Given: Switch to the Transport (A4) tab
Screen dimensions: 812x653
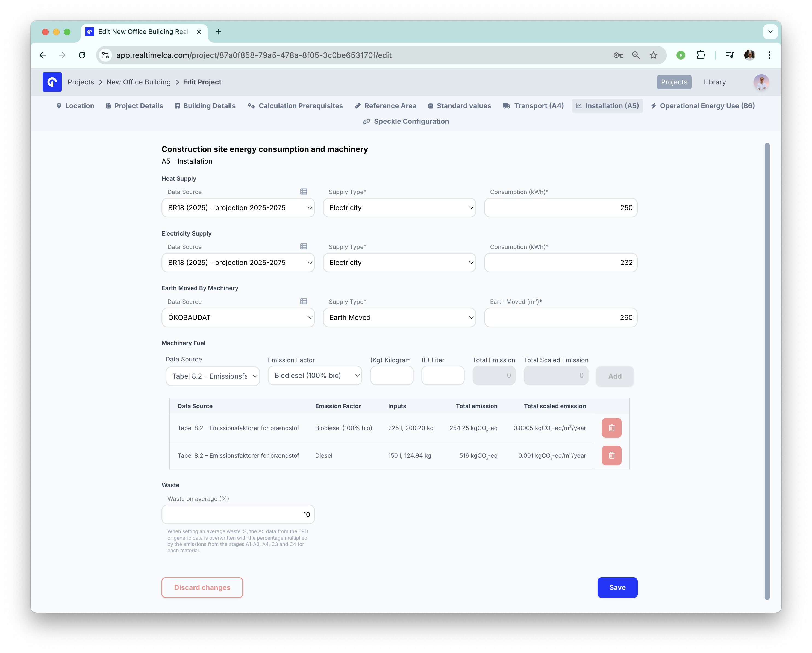Looking at the screenshot, I should [533, 106].
